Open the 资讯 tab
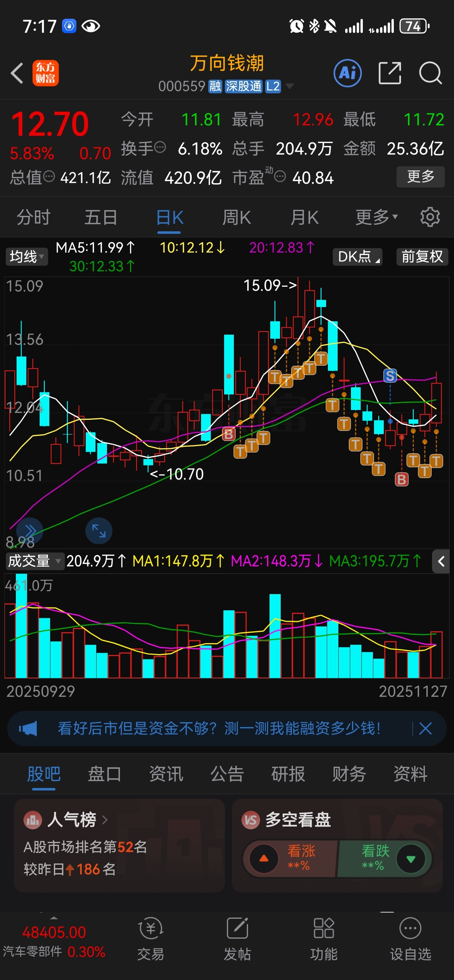This screenshot has height=980, width=454. [166, 774]
